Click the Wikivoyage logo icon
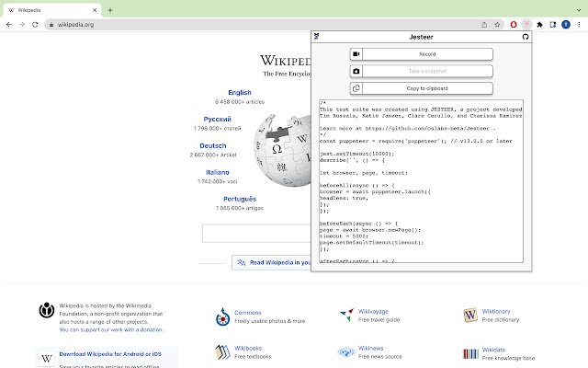Screen dimensions: 588x368 point(347,315)
